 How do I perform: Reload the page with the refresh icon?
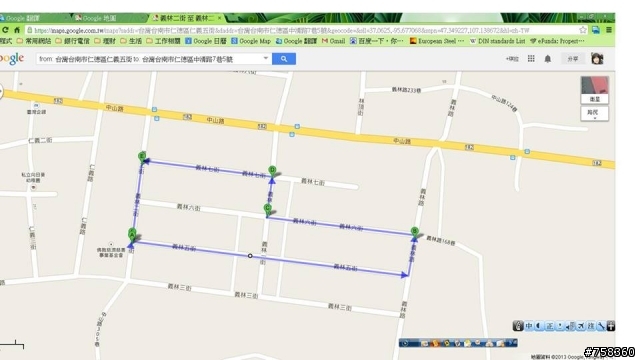click(5, 30)
